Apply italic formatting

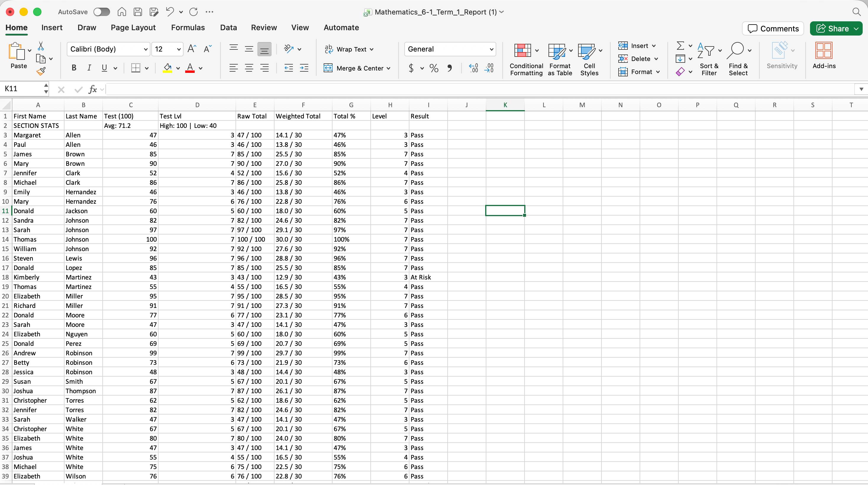click(x=89, y=68)
